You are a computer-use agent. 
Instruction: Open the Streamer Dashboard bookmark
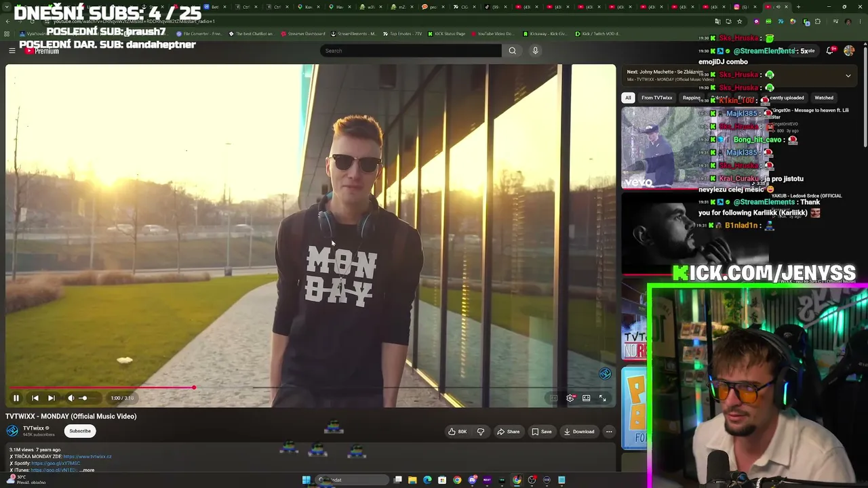302,34
